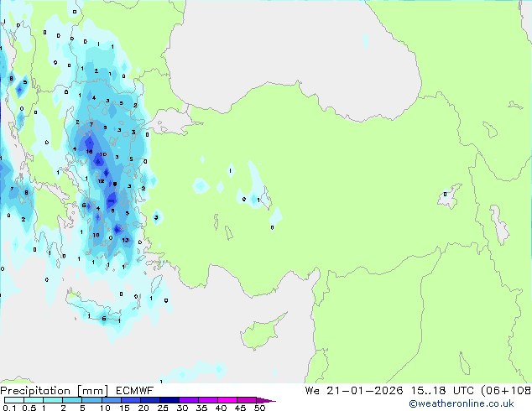532x411 pixels.
Task: Click the "0.5" legend scale label
Action: pos(29,408)
